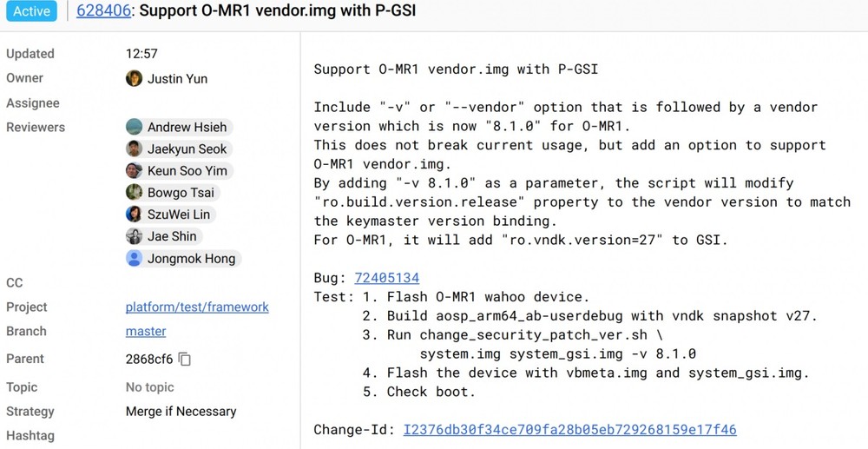The image size is (868, 449).
Task: Copy the parent commit hash 2868cf6
Action: tap(185, 360)
